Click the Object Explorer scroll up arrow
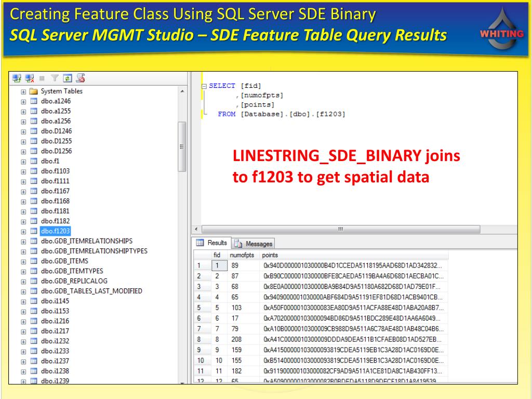This screenshot has width=532, height=399. coord(182,91)
